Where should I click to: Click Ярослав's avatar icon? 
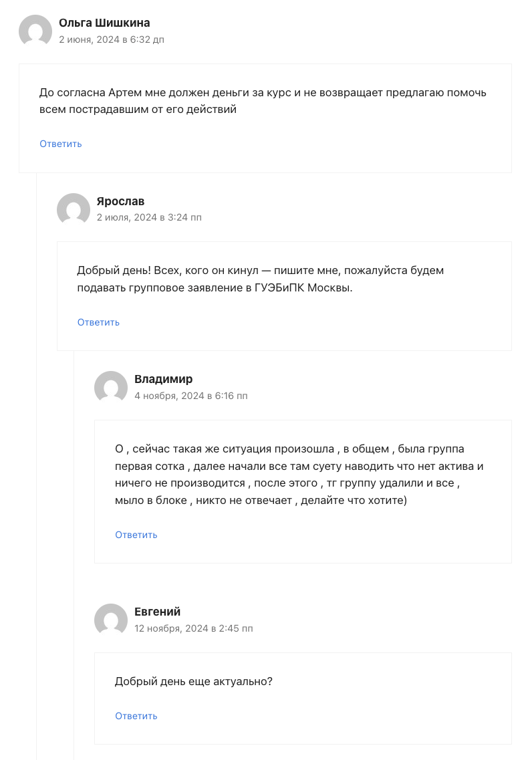[73, 209]
